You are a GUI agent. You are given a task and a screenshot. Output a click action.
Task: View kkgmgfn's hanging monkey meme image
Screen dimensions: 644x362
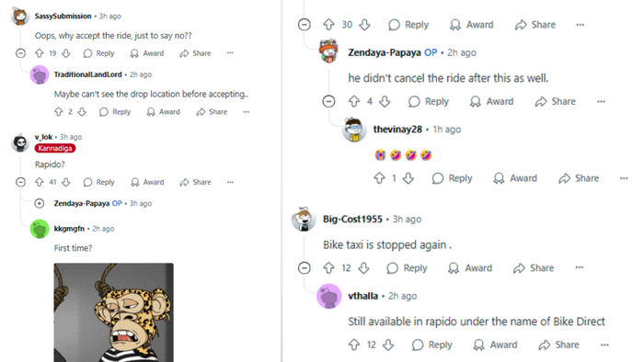tap(113, 312)
